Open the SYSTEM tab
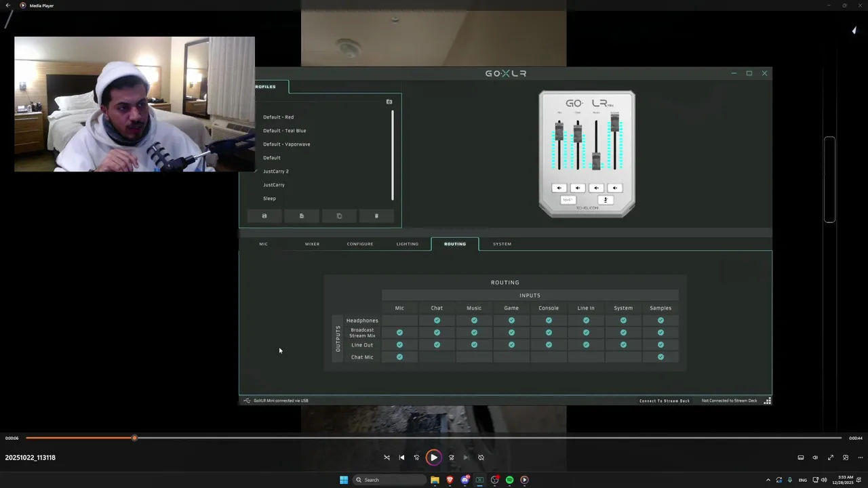 pos(502,244)
